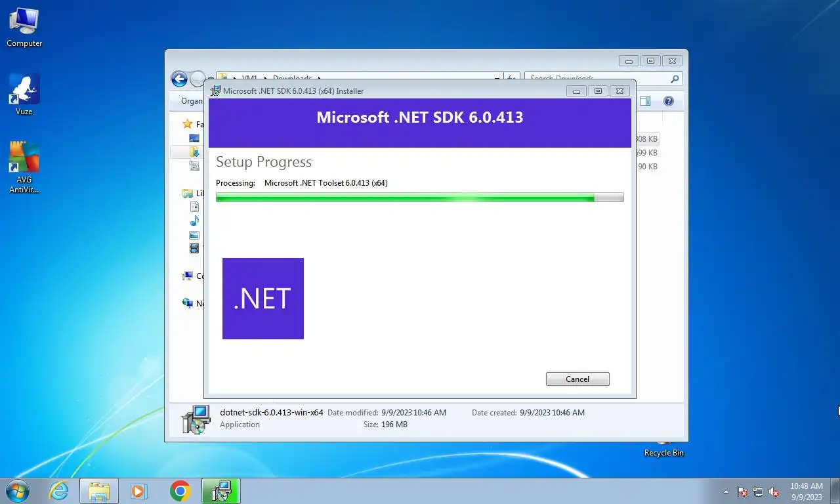Open the Music library icon
This screenshot has height=504, width=840.
click(194, 220)
